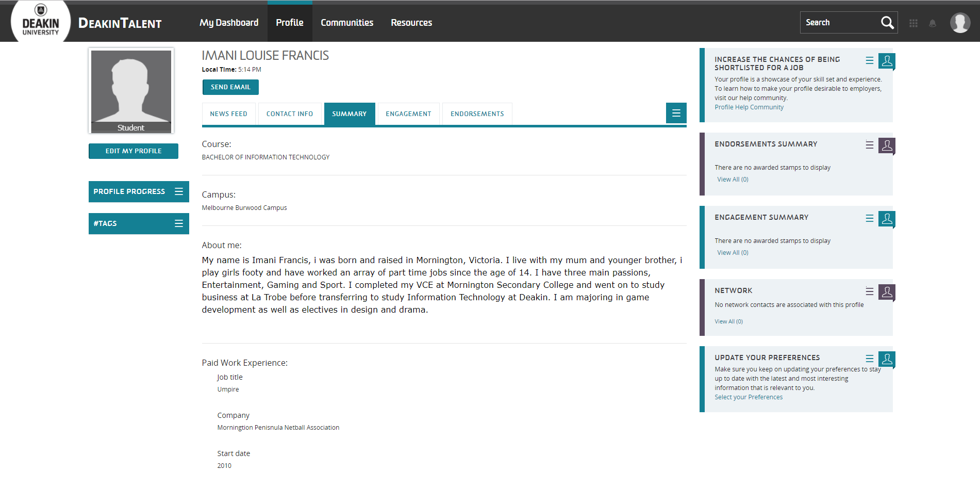Click the Deakin University logo

(x=41, y=21)
